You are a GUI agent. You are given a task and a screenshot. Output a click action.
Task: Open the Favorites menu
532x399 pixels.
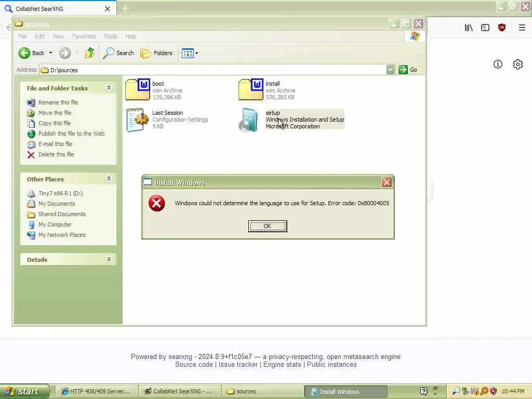[x=84, y=36]
